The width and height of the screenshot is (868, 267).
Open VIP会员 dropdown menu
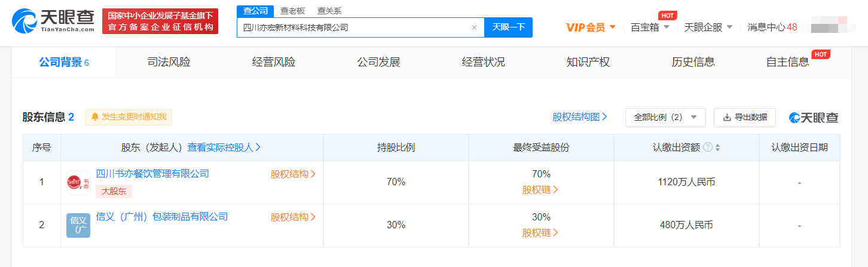[591, 27]
